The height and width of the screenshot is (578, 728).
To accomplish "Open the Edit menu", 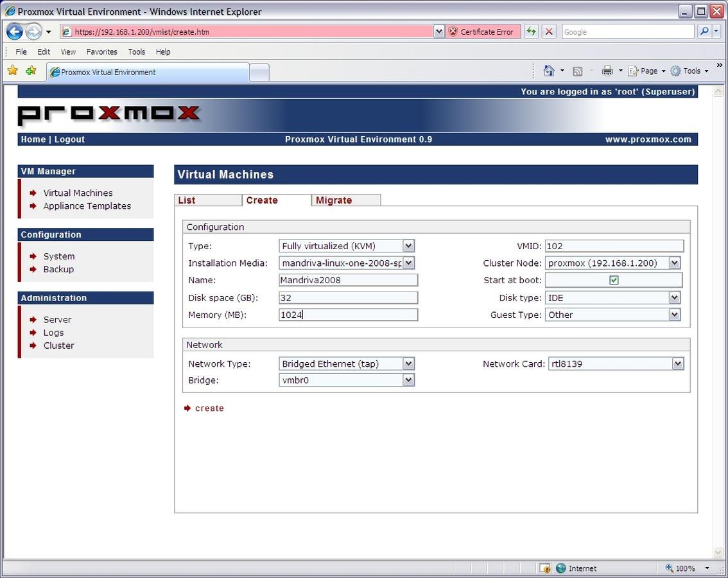I will point(44,51).
